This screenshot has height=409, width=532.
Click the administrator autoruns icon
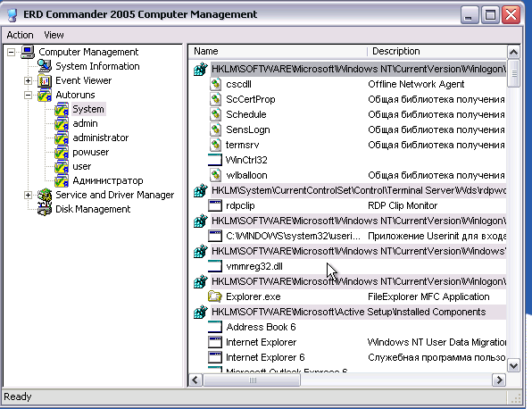[62, 138]
